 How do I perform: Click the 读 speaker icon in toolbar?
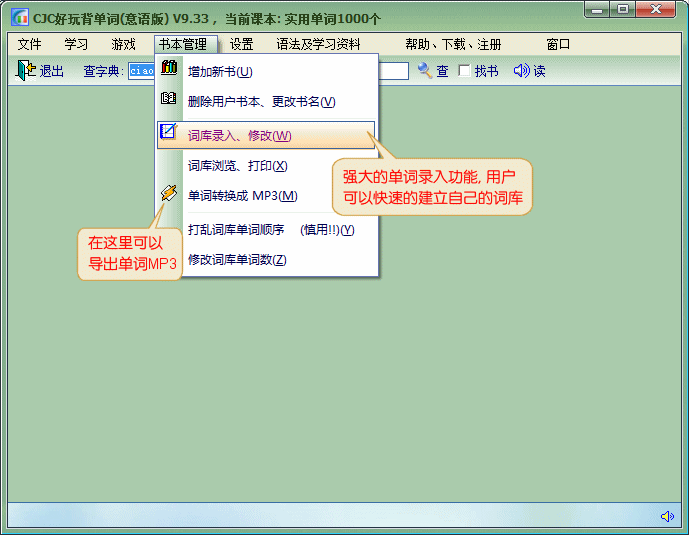521,71
